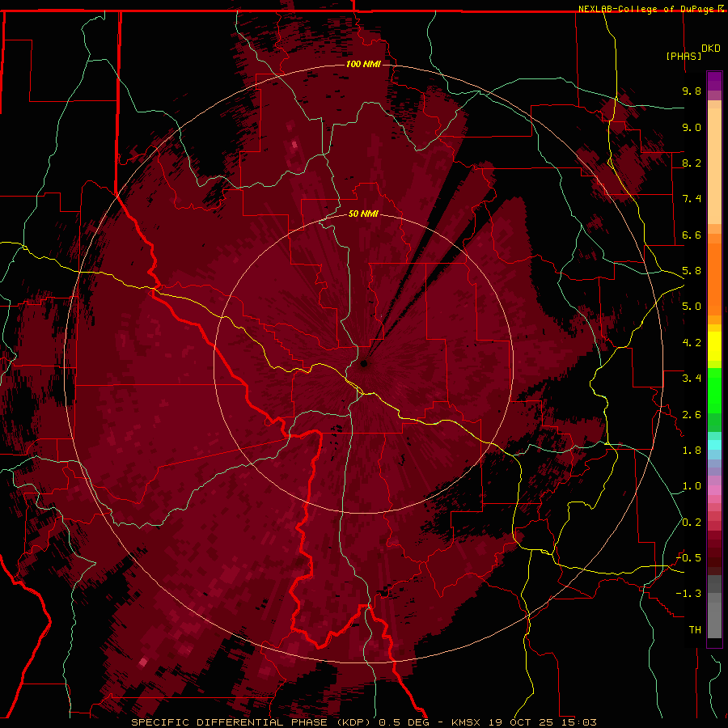Click the yellow segment of the color bar
The width and height of the screenshot is (728, 728).
pos(714,346)
